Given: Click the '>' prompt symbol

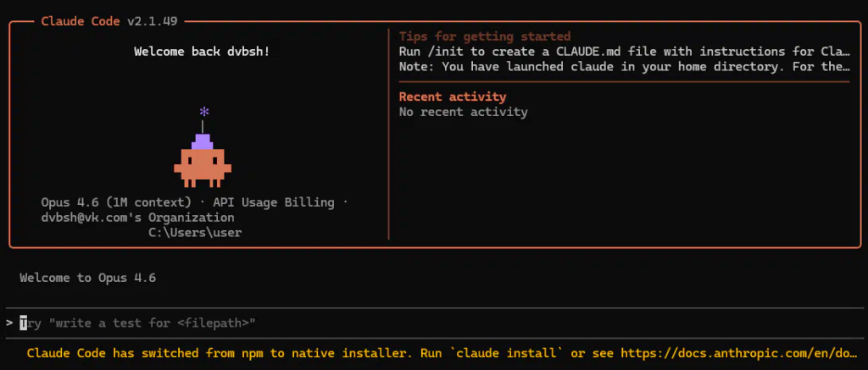Looking at the screenshot, I should (9, 323).
